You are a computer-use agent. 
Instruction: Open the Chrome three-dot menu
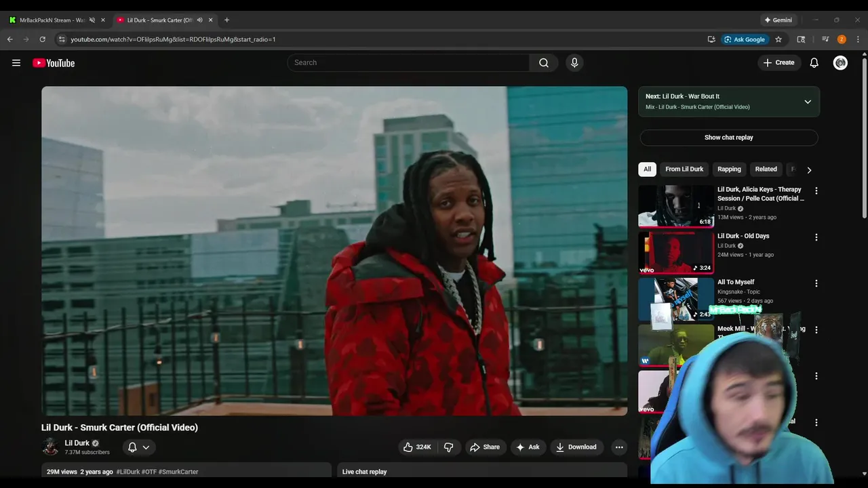tap(858, 39)
